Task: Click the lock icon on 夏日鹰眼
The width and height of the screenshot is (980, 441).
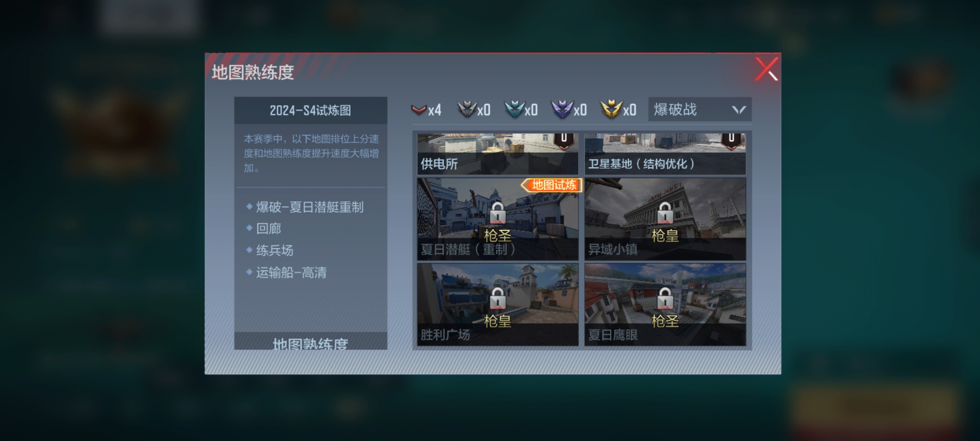Action: (665, 298)
